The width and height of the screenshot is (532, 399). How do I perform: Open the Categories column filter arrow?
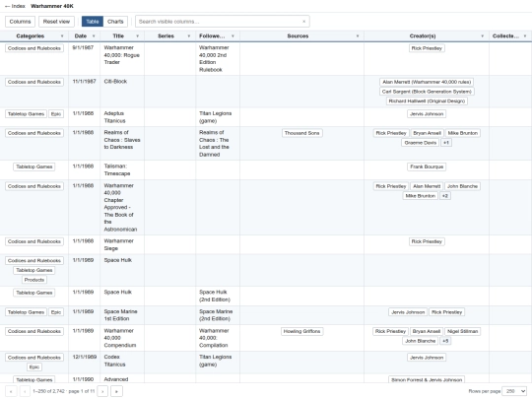tap(62, 36)
